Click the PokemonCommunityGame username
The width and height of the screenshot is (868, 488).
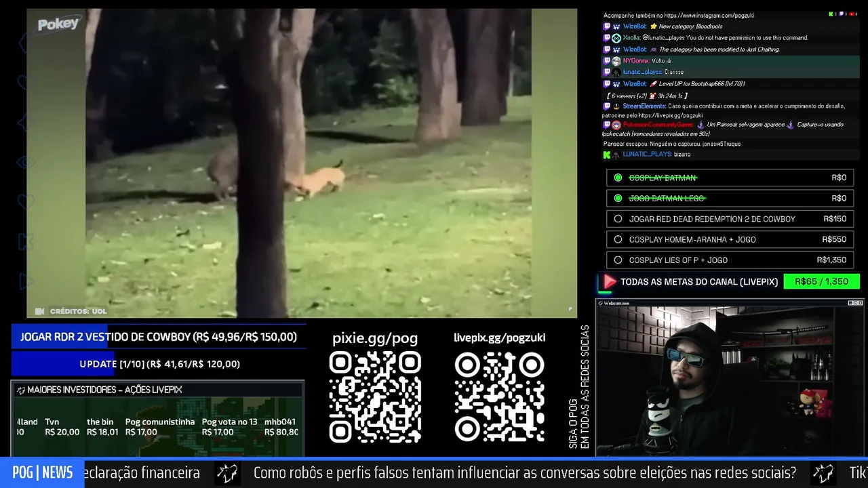(658, 125)
